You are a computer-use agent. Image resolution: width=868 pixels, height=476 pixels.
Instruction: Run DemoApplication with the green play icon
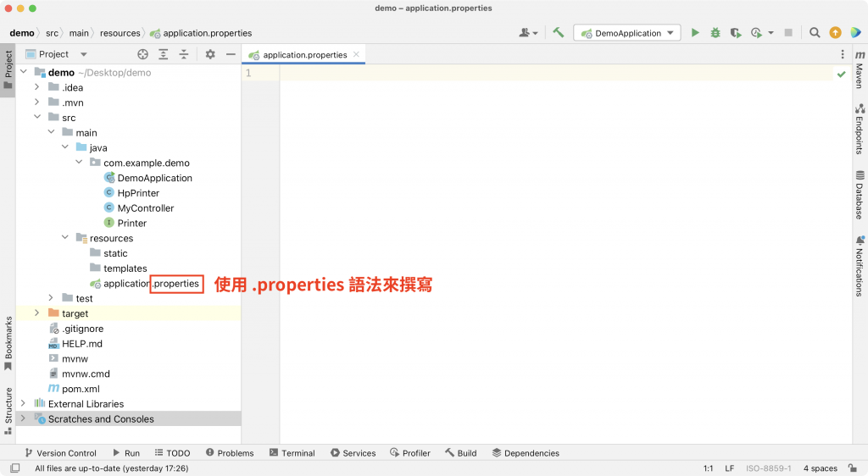click(695, 33)
